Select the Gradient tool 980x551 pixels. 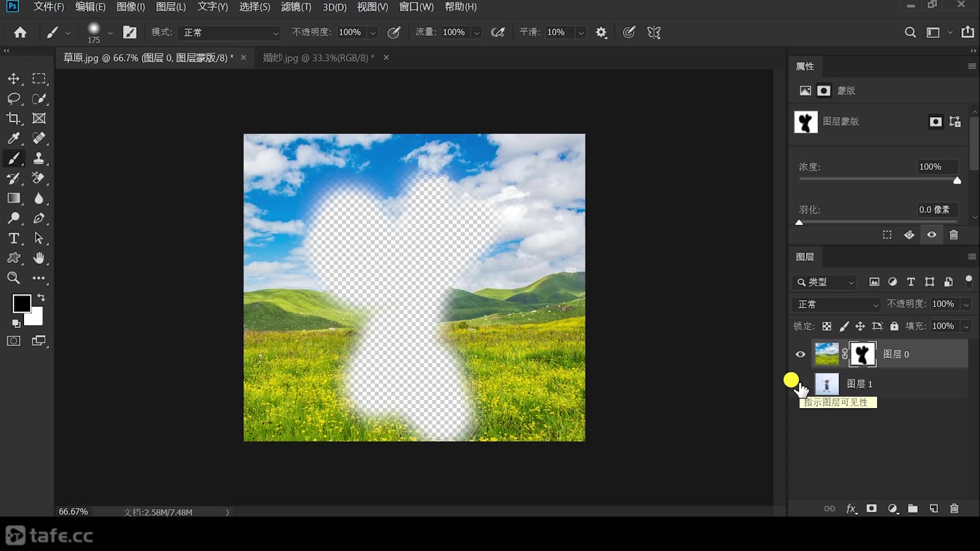pos(14,198)
